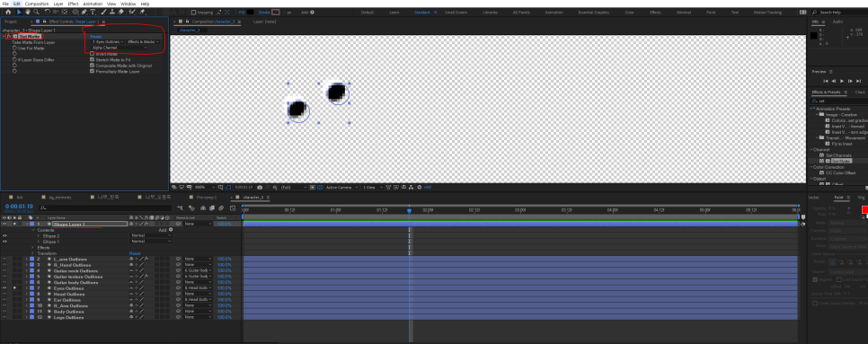The height and width of the screenshot is (344, 868).
Task: Open the Animation menu
Action: 93,4
